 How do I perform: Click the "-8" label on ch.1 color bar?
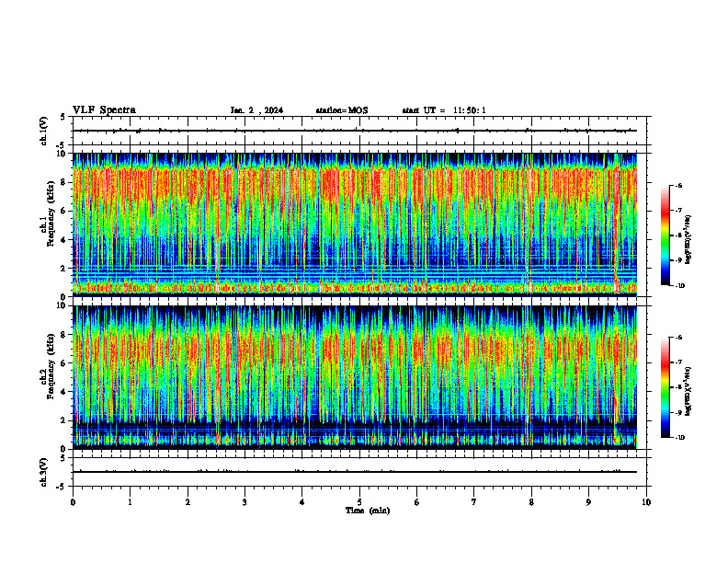pos(678,236)
